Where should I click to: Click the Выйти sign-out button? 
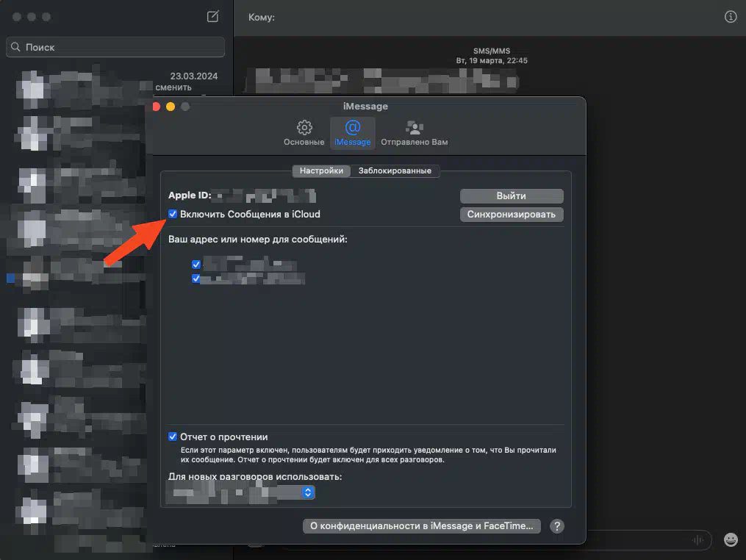tap(512, 196)
